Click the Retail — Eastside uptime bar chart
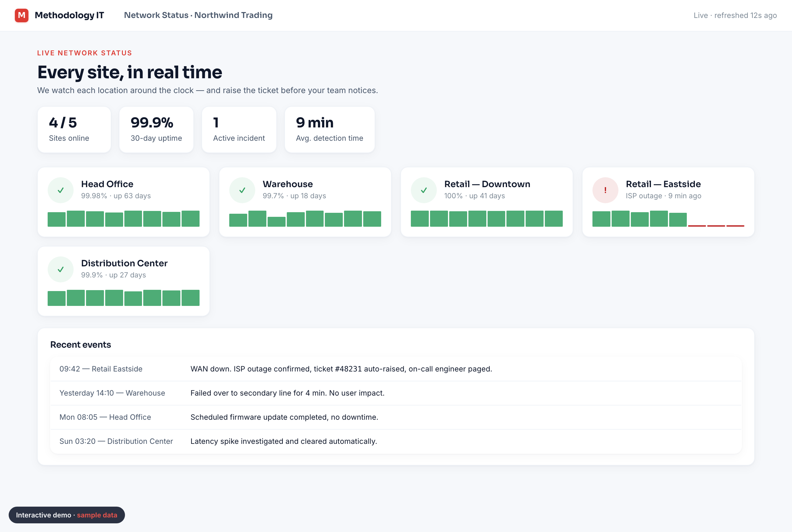 668,218
